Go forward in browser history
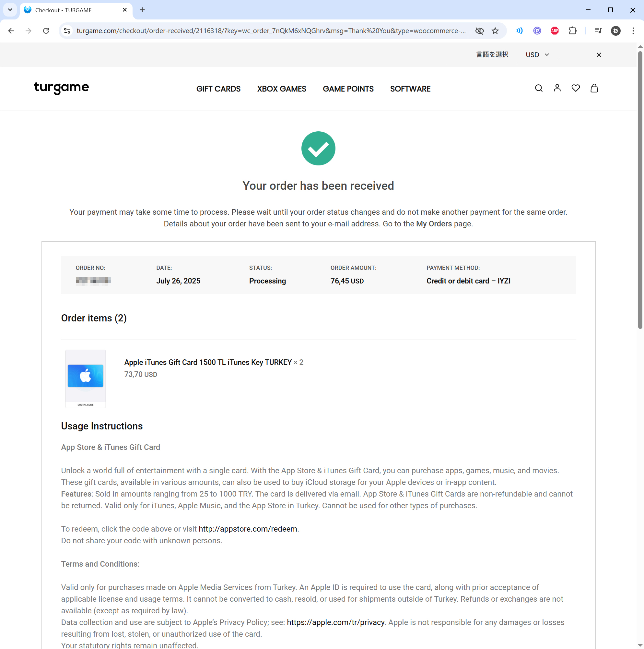Viewport: 644px width, 649px height. 29,31
